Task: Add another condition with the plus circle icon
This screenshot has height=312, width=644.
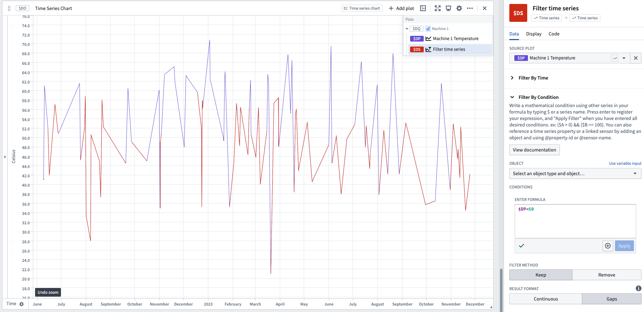Action: pos(608,246)
